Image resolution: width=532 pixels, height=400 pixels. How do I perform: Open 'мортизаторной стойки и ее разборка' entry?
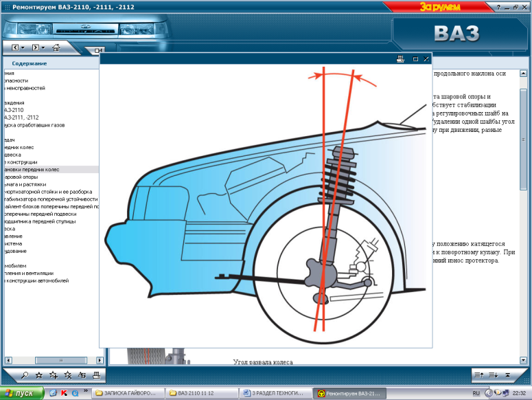(x=48, y=192)
